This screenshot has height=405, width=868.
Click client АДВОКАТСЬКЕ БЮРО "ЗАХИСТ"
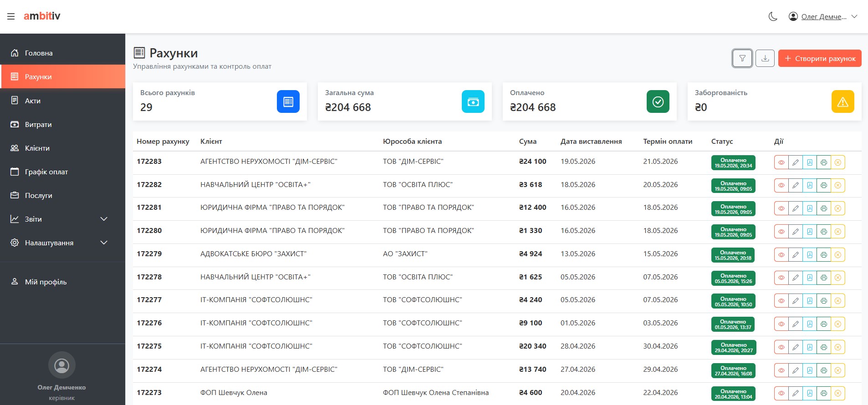click(254, 254)
